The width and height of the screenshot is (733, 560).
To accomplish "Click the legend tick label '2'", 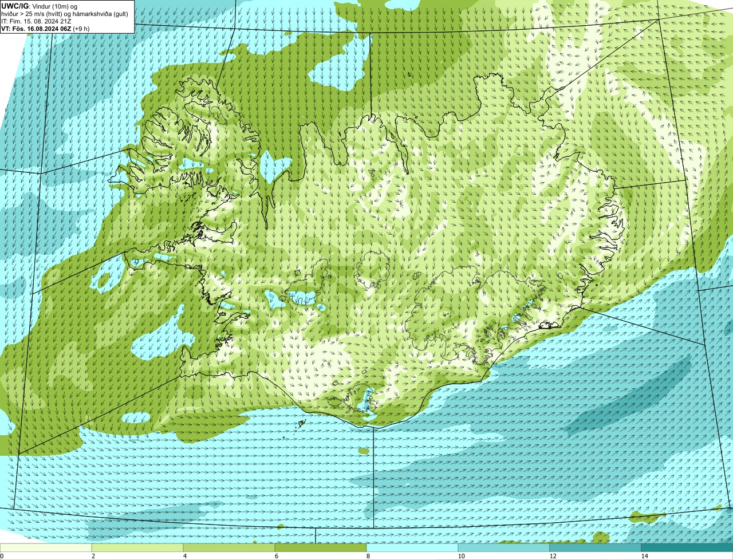I will [93, 556].
